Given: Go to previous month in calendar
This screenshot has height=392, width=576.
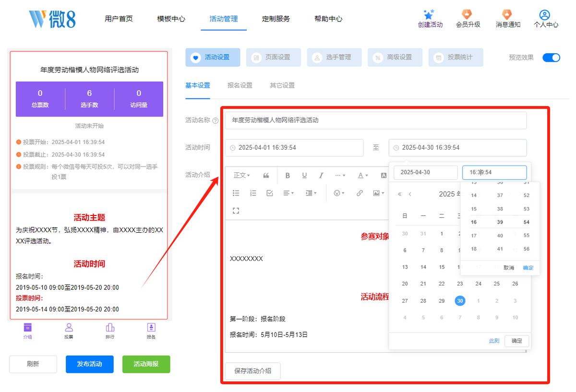Looking at the screenshot, I should tap(410, 194).
